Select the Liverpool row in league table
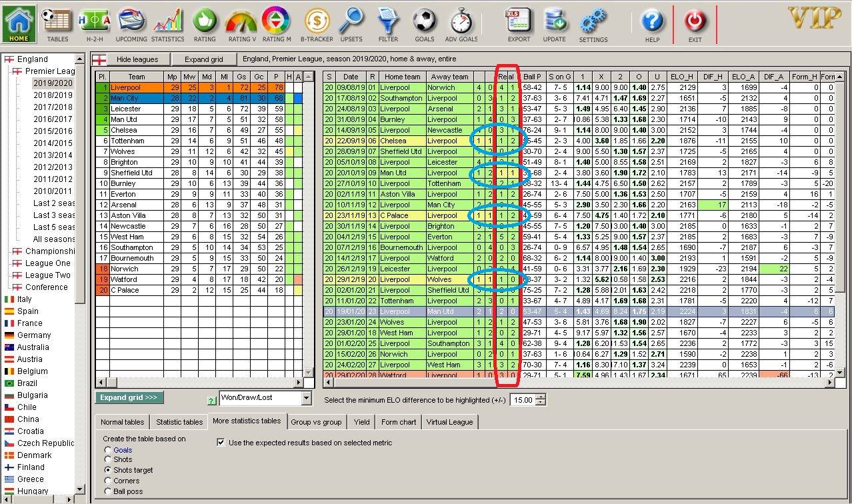This screenshot has height=504, width=852. tap(199, 87)
